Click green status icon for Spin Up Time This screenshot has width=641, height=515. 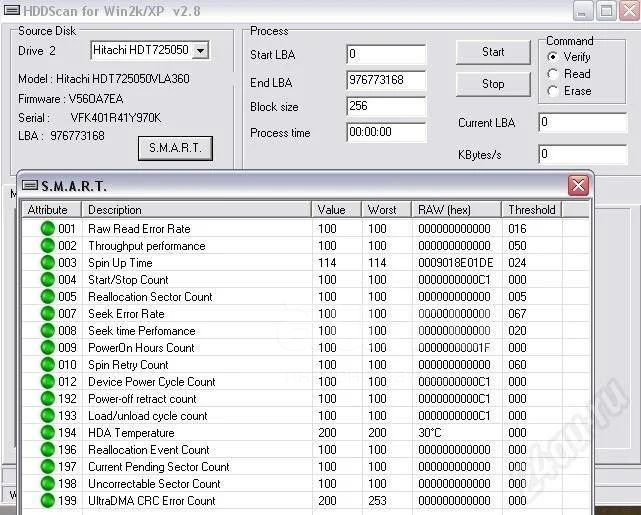[x=48, y=262]
